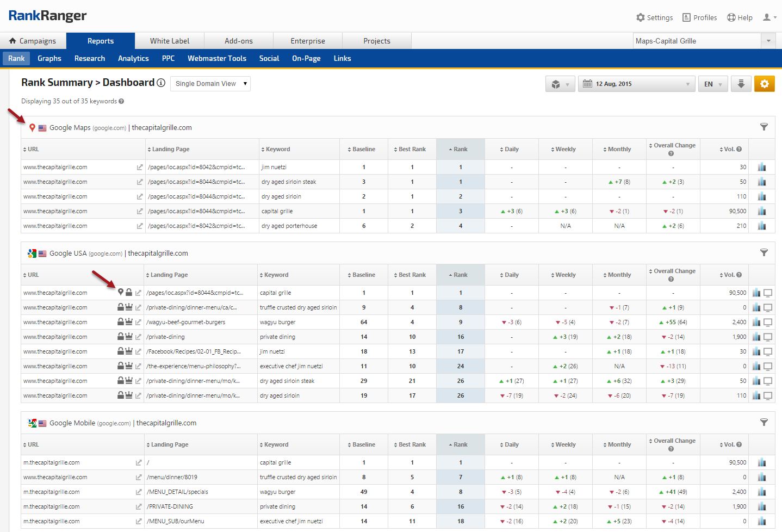Click the monitor icon in private dining USA row
782x532 pixels.
point(768,337)
